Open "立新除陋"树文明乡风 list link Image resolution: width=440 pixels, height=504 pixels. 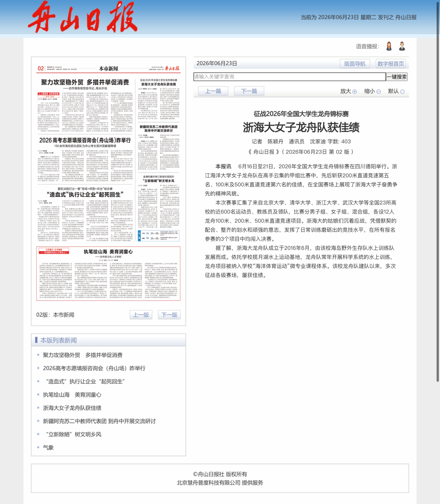pyautogui.click(x=73, y=434)
